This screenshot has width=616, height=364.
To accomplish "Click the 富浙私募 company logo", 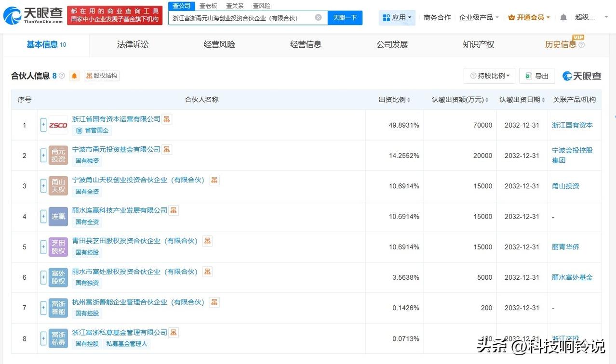I will [58, 338].
